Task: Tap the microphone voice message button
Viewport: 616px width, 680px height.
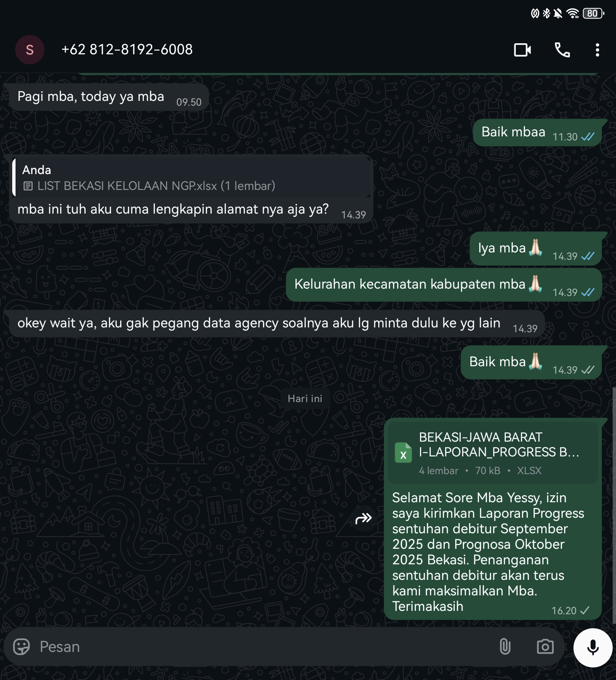Action: (x=593, y=647)
